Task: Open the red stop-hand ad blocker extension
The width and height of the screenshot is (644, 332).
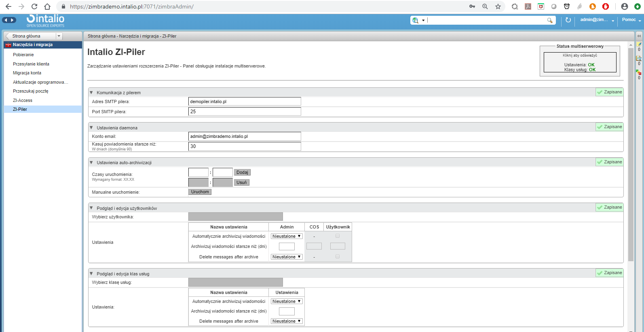Action: [x=606, y=6]
